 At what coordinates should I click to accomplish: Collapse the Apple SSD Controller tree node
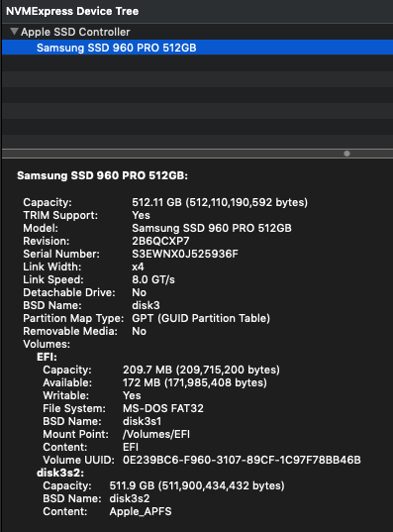(x=14, y=32)
